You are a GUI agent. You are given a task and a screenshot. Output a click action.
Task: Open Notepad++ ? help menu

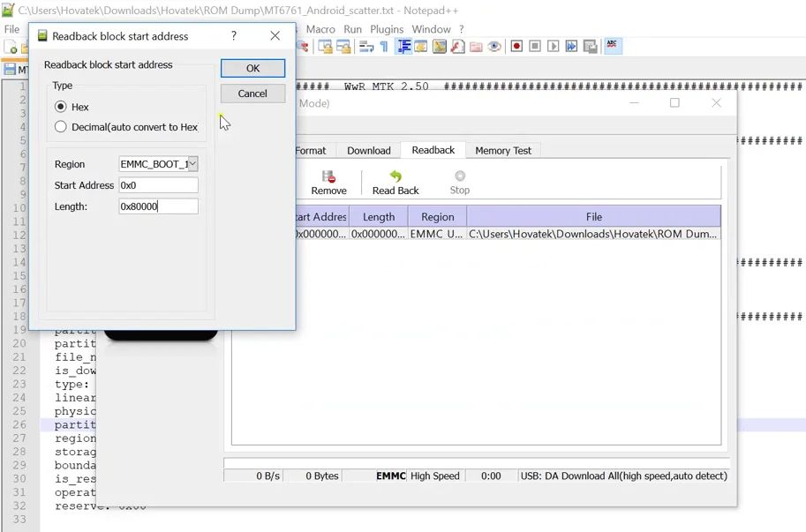click(461, 29)
